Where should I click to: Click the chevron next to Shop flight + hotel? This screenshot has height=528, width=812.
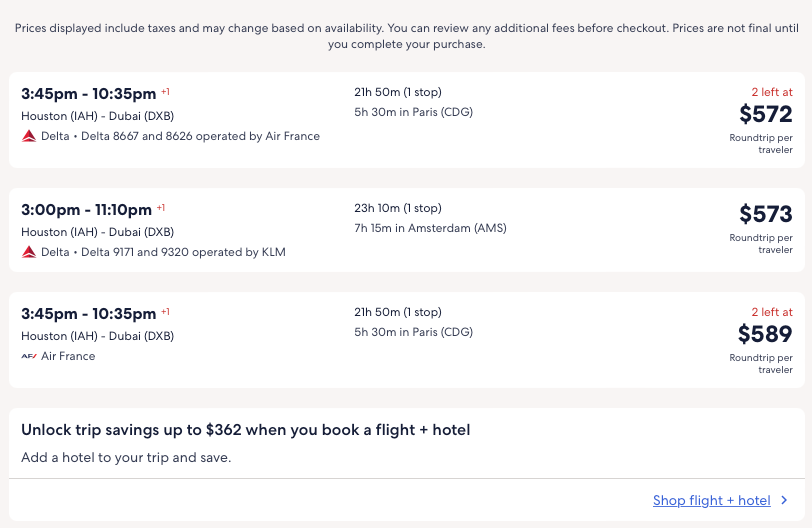point(784,500)
